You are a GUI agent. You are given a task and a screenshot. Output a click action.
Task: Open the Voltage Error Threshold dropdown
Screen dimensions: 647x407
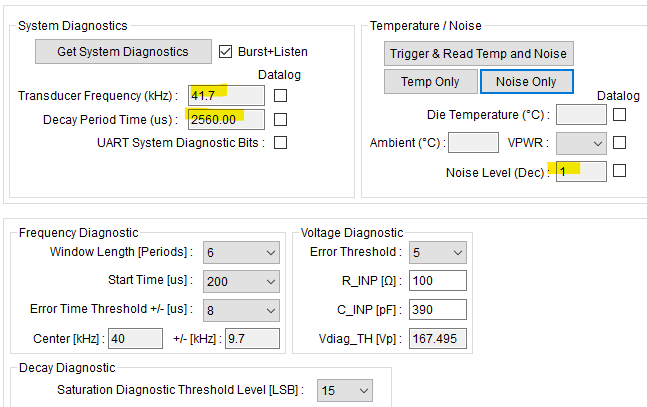(x=438, y=253)
